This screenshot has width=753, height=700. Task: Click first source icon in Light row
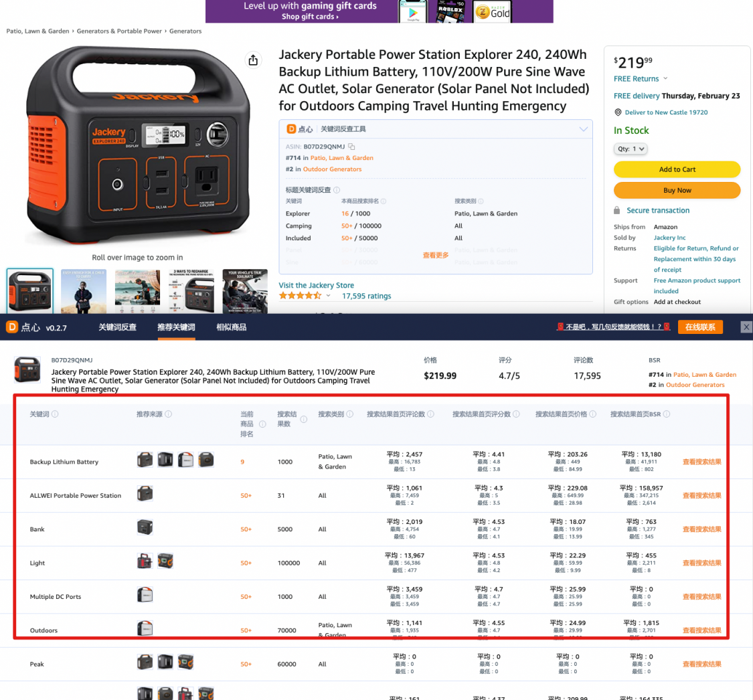point(145,561)
